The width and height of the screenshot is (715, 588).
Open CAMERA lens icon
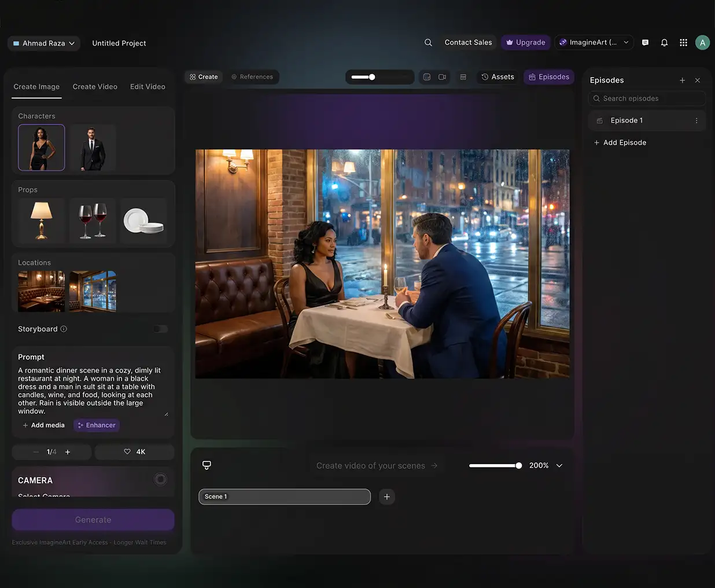pos(161,479)
